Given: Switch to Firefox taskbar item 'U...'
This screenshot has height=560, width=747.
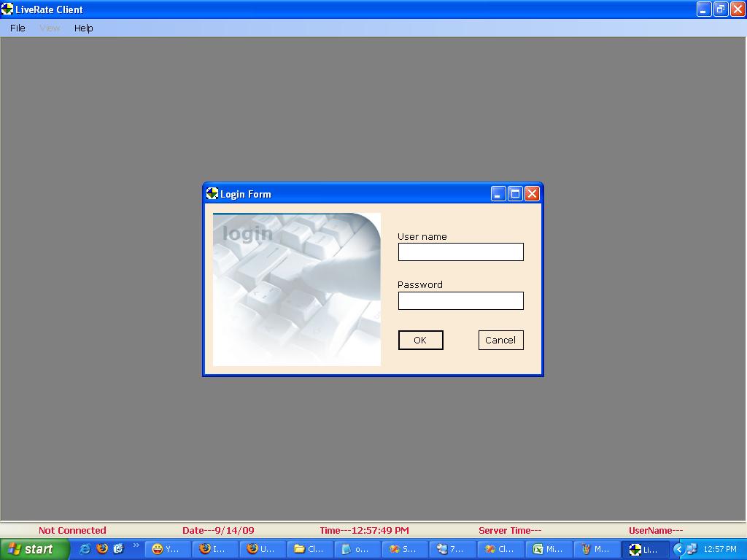Looking at the screenshot, I should point(263,550).
